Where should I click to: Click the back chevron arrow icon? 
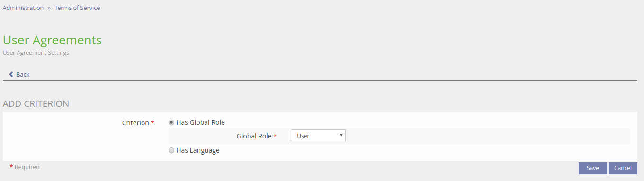(x=11, y=74)
